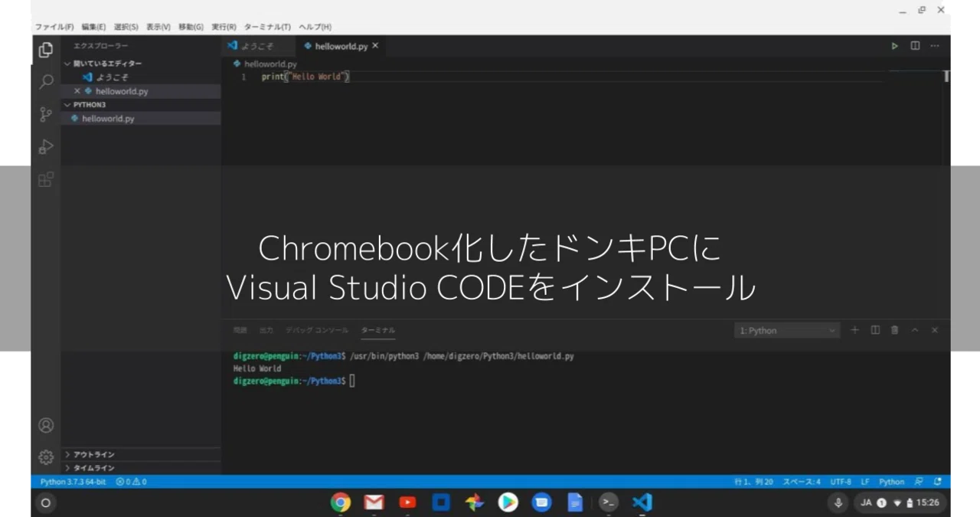Select the ターミナル panel tab
The height and width of the screenshot is (517, 980).
tap(378, 330)
